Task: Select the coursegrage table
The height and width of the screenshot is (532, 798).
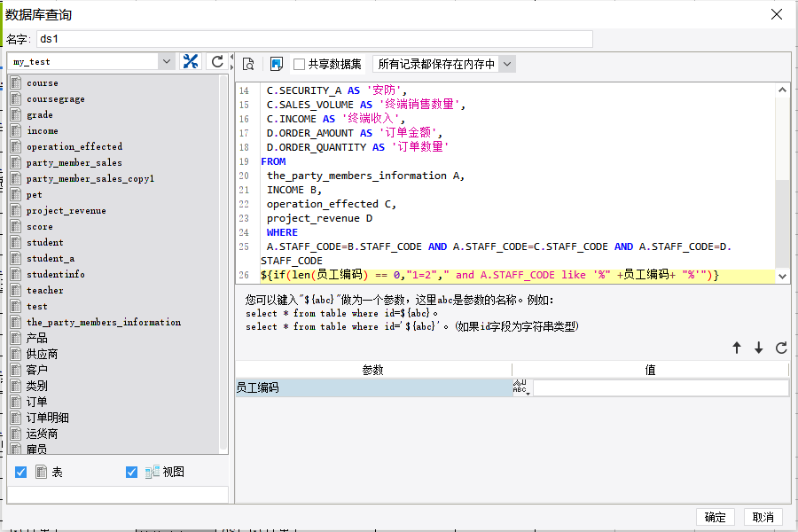Action: (56, 98)
